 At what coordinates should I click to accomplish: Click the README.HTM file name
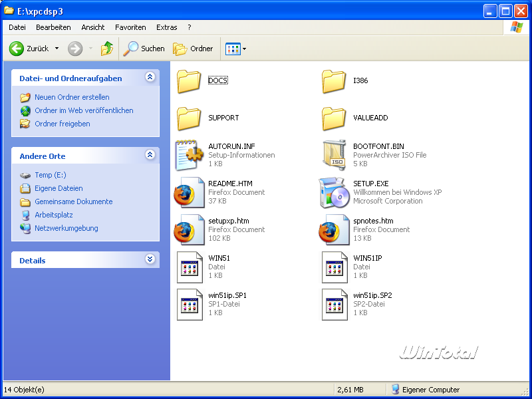click(x=230, y=184)
